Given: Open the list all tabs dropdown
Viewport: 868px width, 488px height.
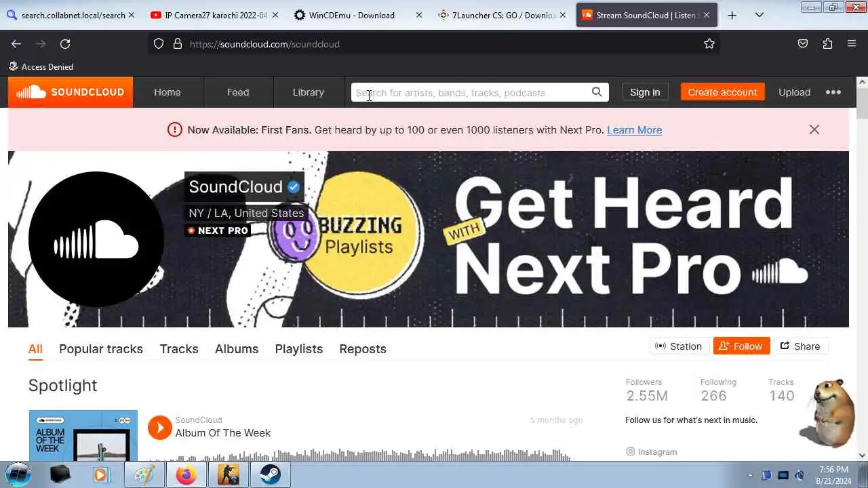Looking at the screenshot, I should point(759,15).
